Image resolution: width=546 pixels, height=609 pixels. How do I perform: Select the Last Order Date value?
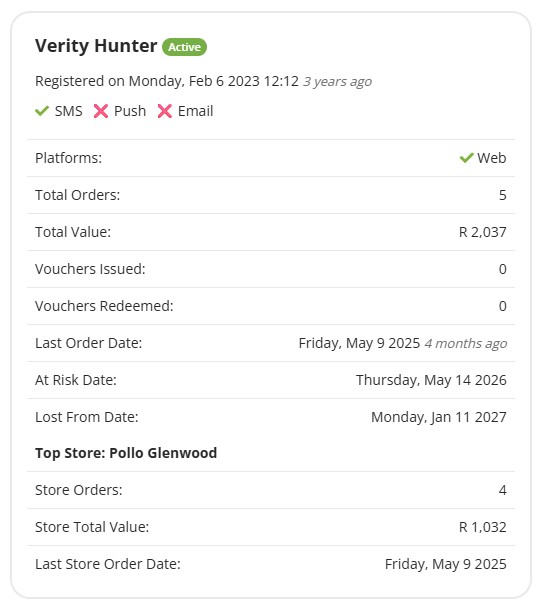[403, 343]
